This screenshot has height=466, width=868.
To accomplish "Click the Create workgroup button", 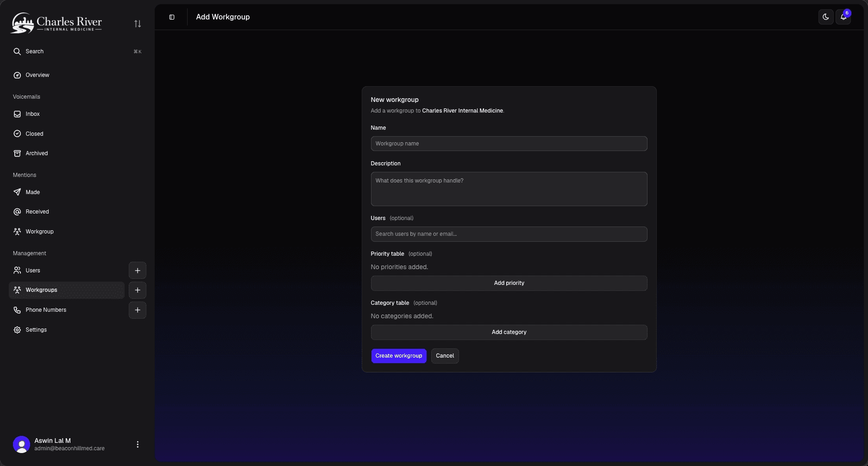I will tap(399, 356).
